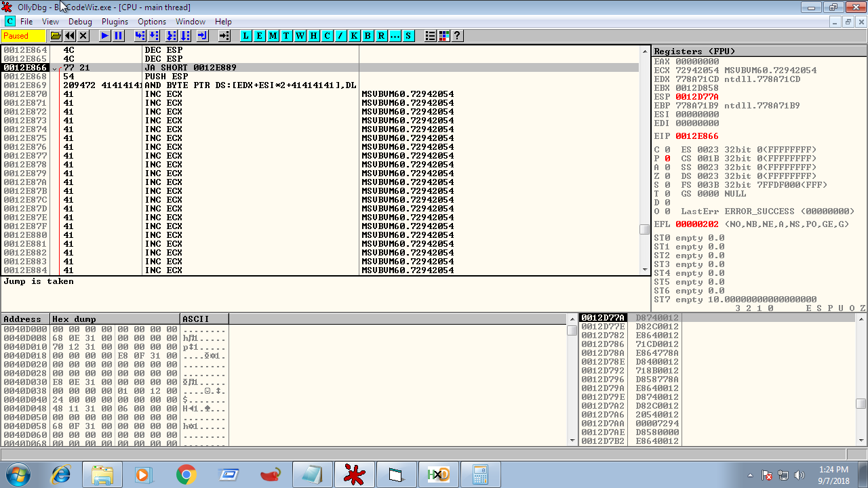Image resolution: width=868 pixels, height=488 pixels.
Task: Click the Step into toolbar icon
Action: coord(140,36)
